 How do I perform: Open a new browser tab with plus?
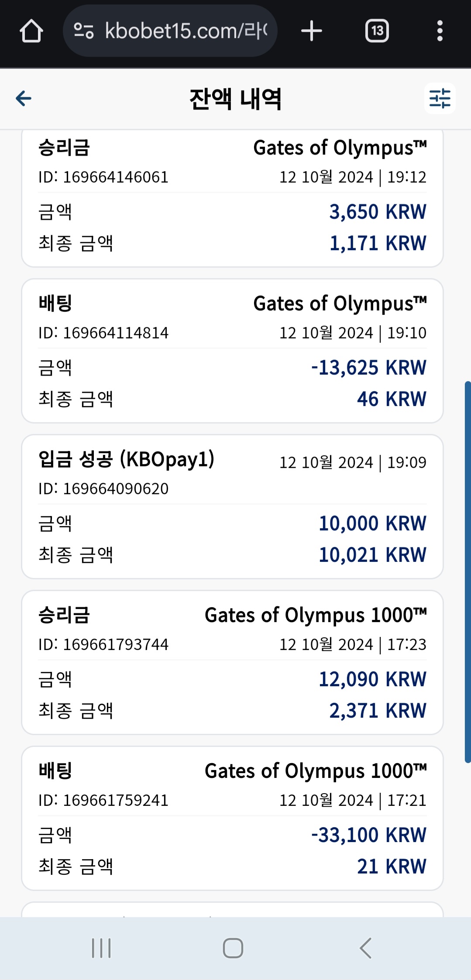pos(312,31)
